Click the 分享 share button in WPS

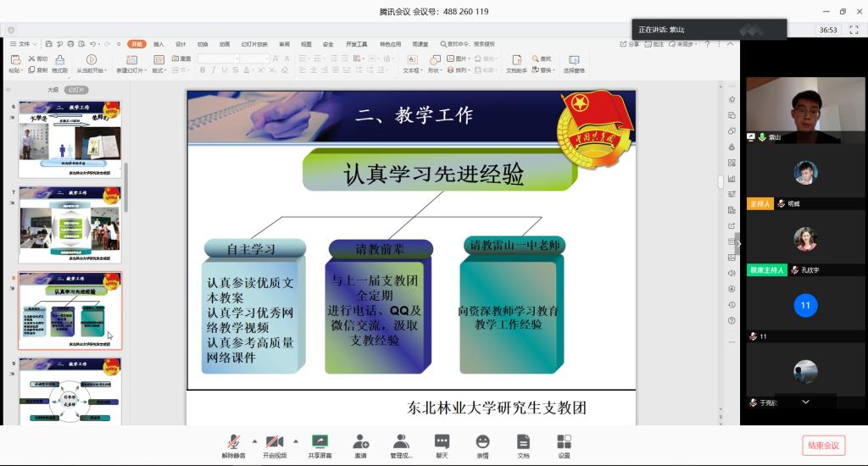[629, 44]
